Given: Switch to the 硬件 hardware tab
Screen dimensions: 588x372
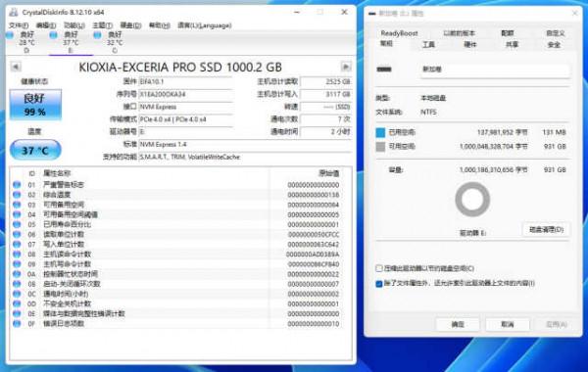Looking at the screenshot, I should click(470, 45).
